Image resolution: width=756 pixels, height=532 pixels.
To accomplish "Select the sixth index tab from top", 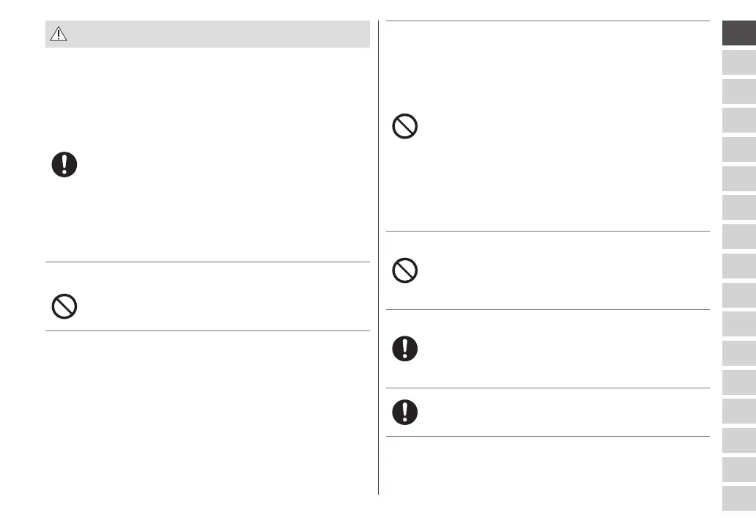I will 738,179.
